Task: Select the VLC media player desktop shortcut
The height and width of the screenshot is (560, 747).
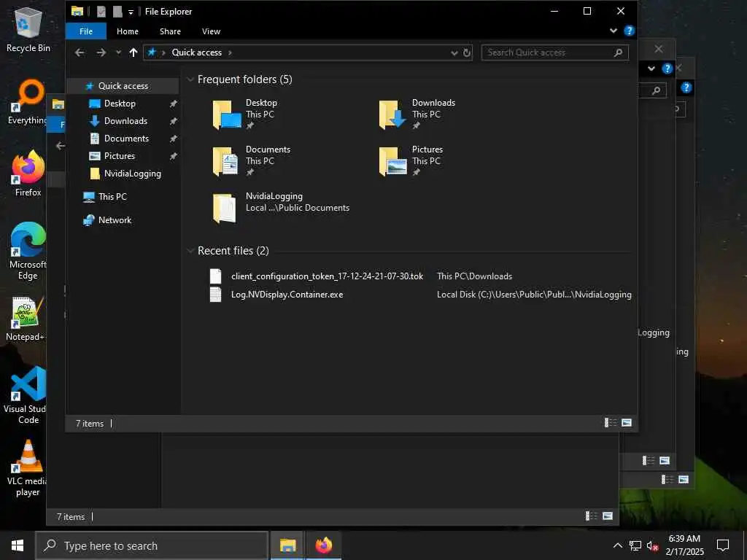Action: [x=28, y=468]
